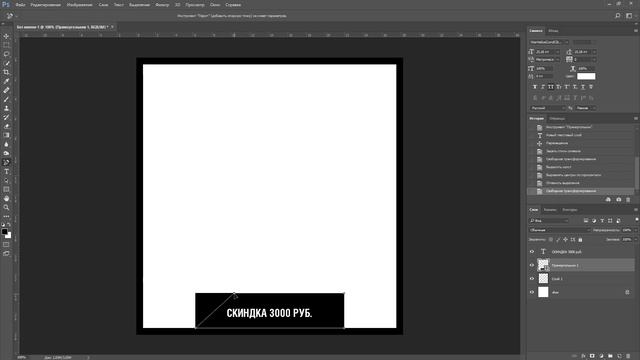
Task: Open the font size dropdown
Action: click(x=558, y=52)
